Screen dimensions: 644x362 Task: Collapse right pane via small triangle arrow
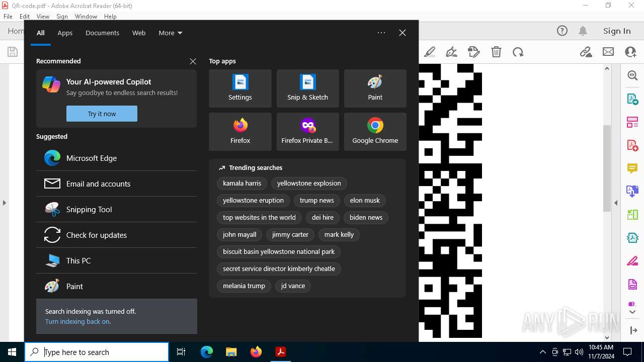(616, 203)
